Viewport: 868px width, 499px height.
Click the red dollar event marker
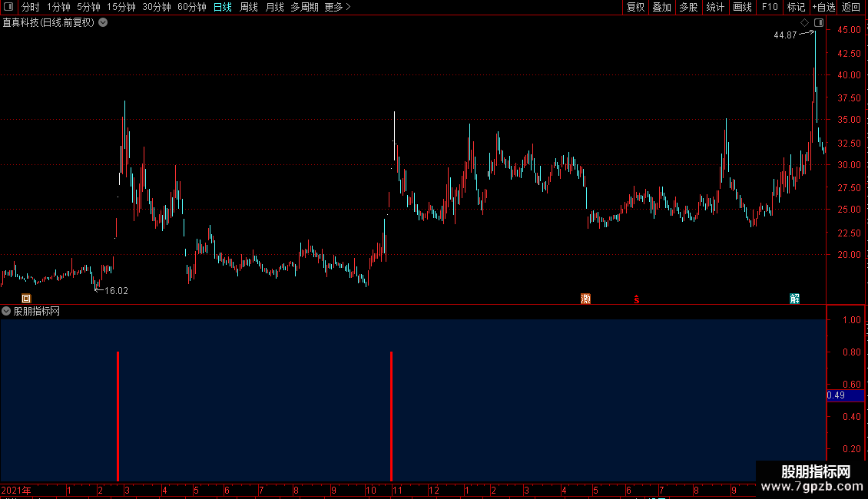click(x=637, y=299)
